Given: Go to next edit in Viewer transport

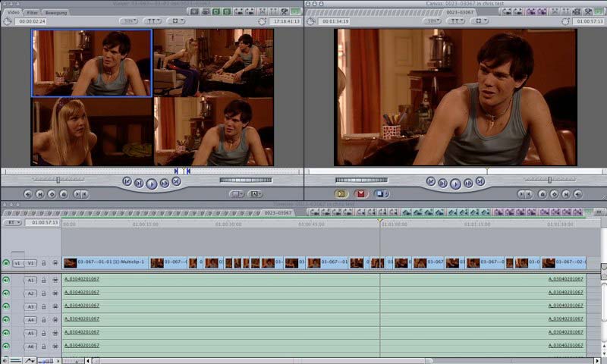Looking at the screenshot, I should pyautogui.click(x=177, y=181).
